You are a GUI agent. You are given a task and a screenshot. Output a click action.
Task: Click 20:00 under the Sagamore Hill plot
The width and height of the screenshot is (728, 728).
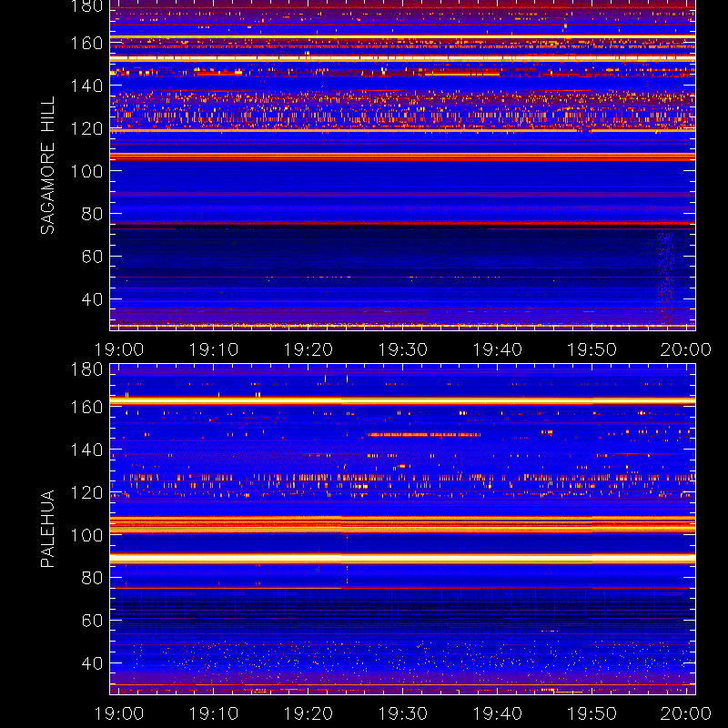pos(686,349)
